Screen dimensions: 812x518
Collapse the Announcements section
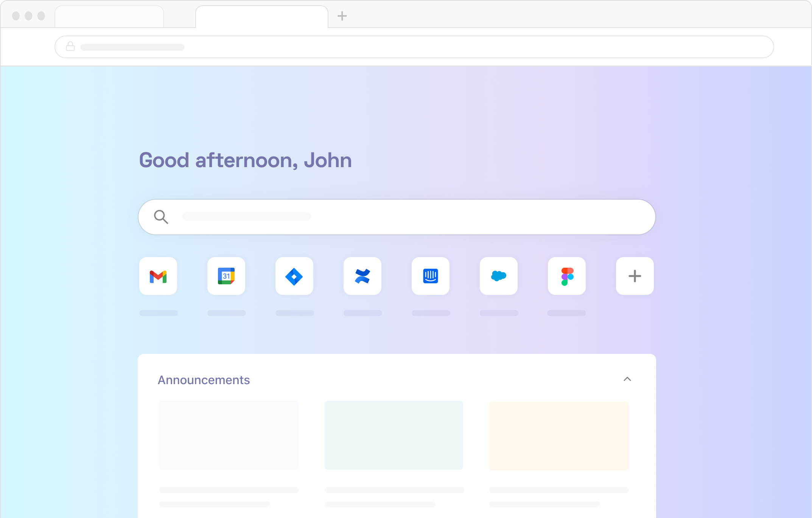[x=627, y=379]
